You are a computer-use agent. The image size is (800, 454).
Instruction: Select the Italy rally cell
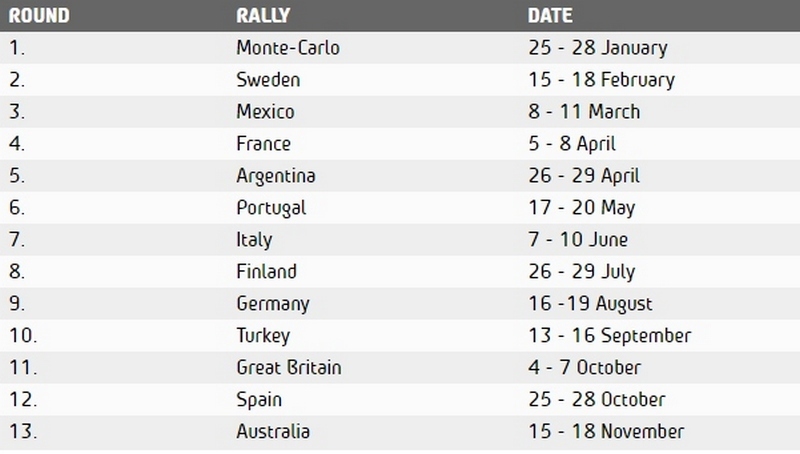(254, 240)
